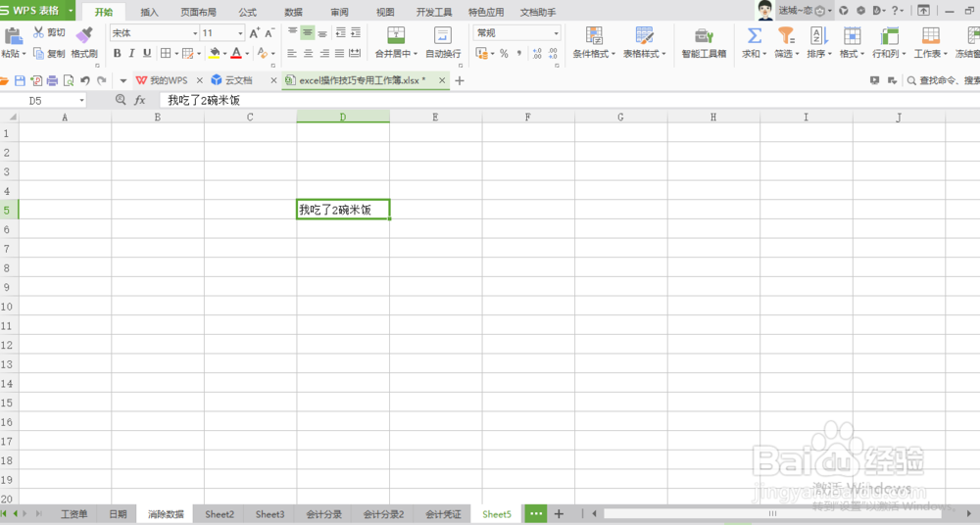Image resolution: width=980 pixels, height=525 pixels.
Task: Activate the Format Painter brush
Action: pos(83,35)
